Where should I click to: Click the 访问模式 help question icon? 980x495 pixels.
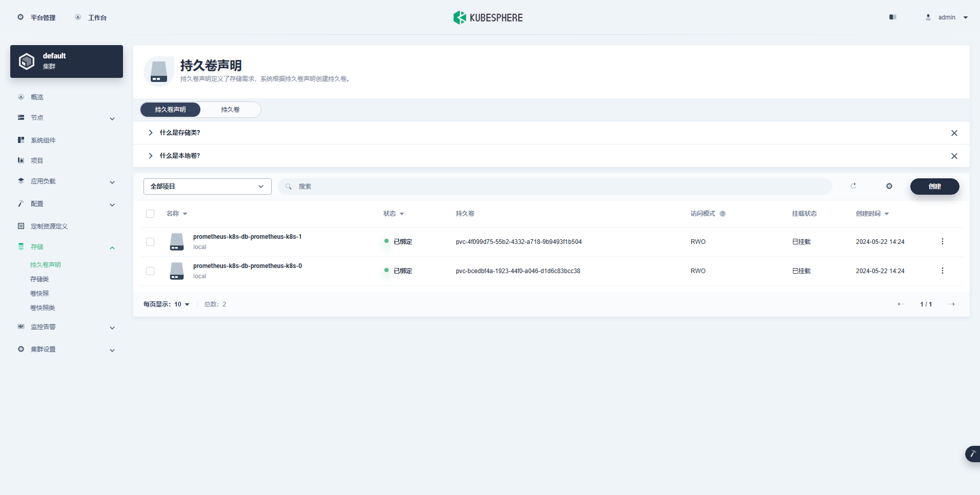pyautogui.click(x=723, y=214)
